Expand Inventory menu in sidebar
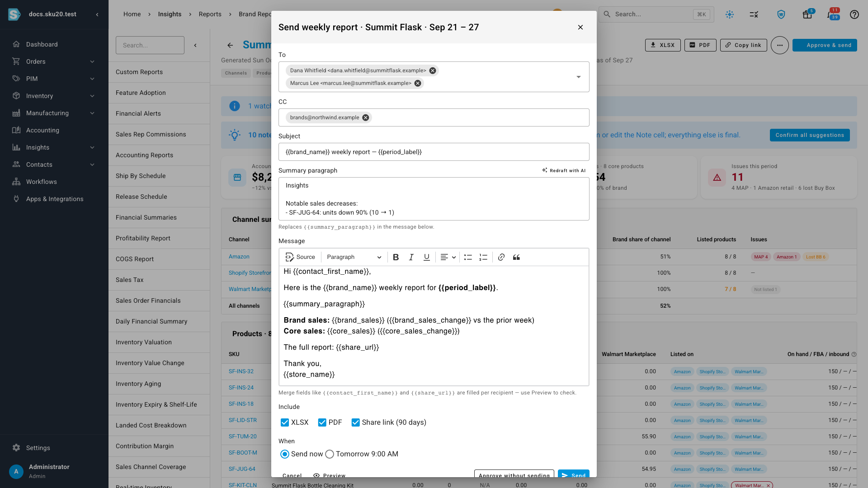The width and height of the screenshot is (868, 488). [x=54, y=96]
